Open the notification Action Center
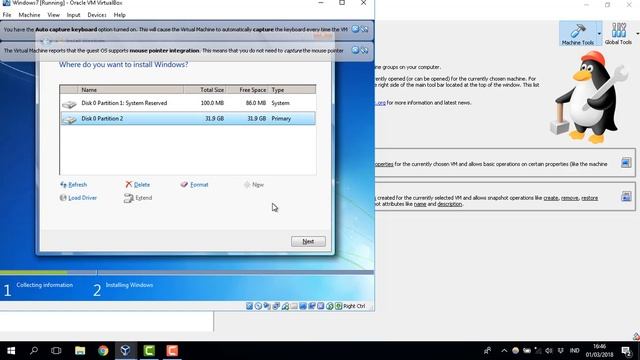 point(627,351)
